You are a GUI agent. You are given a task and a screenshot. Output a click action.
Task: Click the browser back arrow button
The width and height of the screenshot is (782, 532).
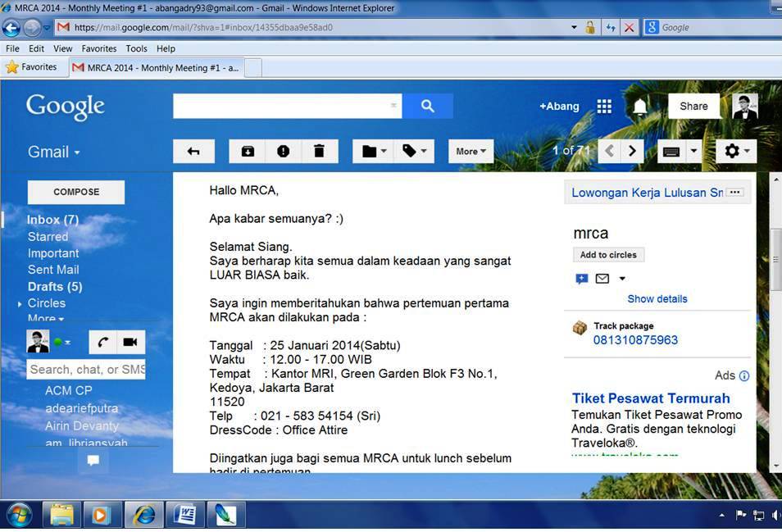11,28
